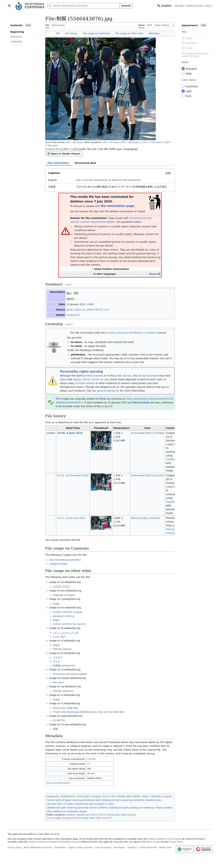This screenshot has width=220, height=868.
Task: Open the View history tab
Action: click(162, 25)
